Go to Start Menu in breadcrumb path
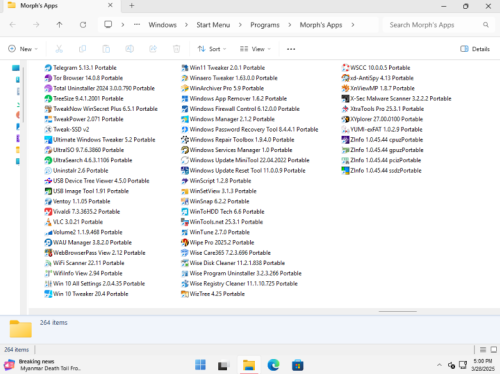500x374 pixels. 213,25
